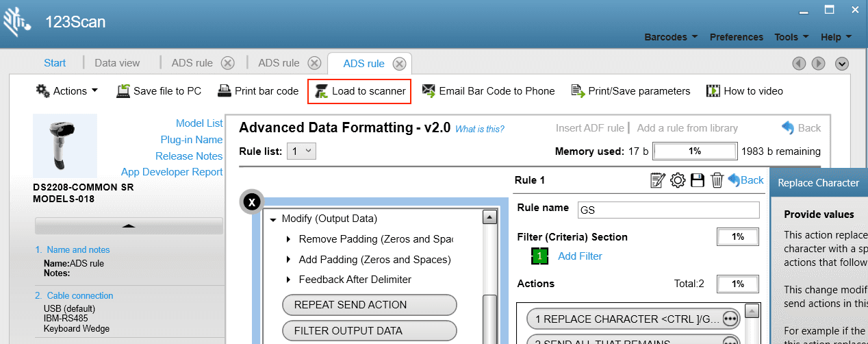Click Save file to PC
This screenshot has height=344, width=868.
tap(159, 91)
